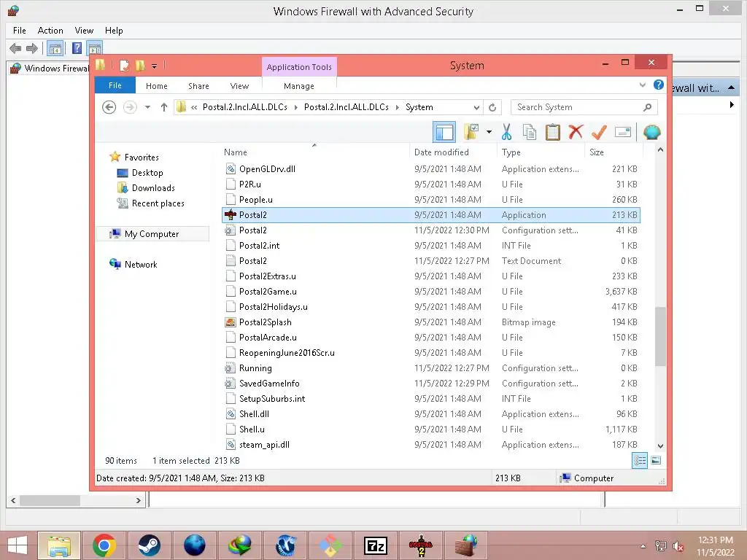Image resolution: width=747 pixels, height=560 pixels.
Task: Click the Refresh button in address bar
Action: click(x=492, y=107)
